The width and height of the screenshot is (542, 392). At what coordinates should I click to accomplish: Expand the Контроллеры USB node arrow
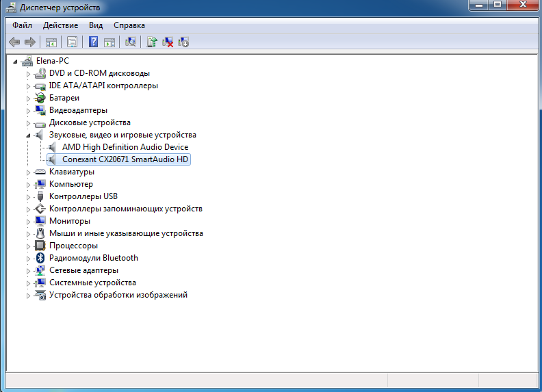(28, 197)
